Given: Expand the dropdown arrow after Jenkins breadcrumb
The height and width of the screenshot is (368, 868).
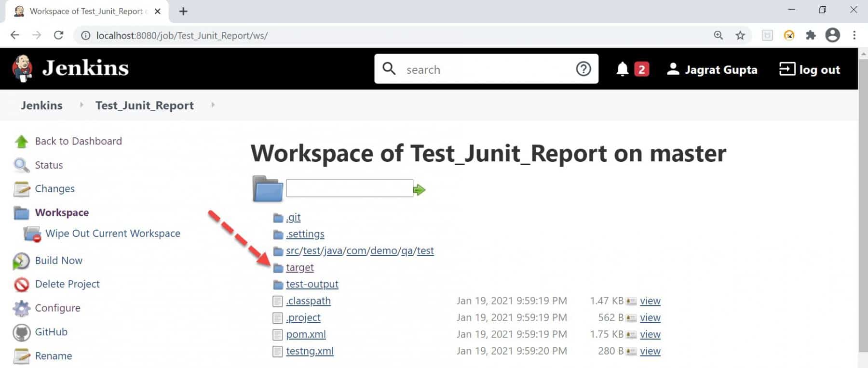Looking at the screenshot, I should [x=81, y=105].
